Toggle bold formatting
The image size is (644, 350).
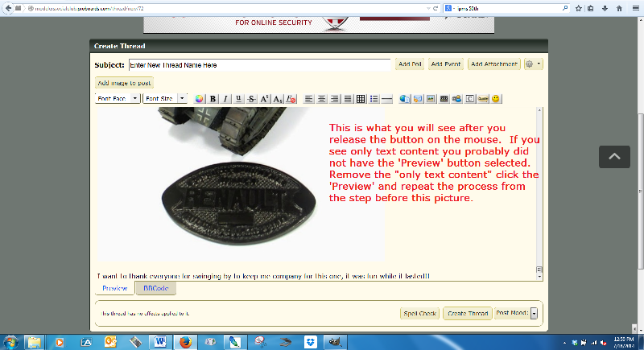tap(213, 99)
